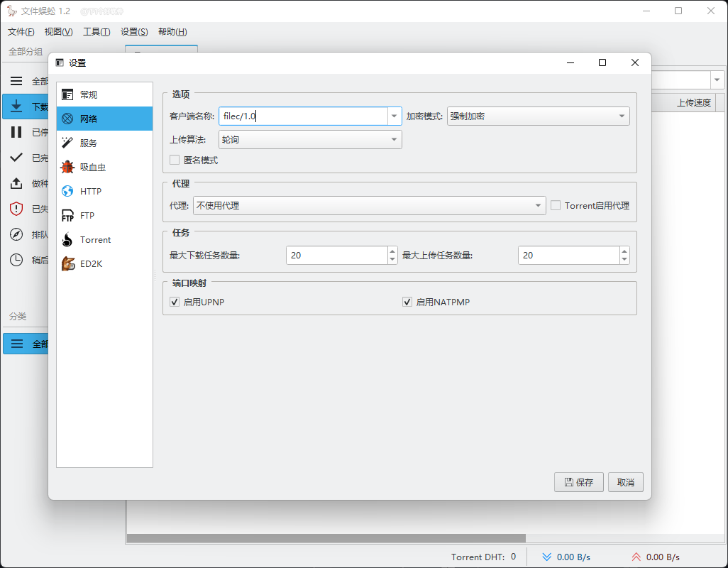Open the 代理 不使用代理 dropdown
Viewport: 728px width, 568px height.
point(369,205)
